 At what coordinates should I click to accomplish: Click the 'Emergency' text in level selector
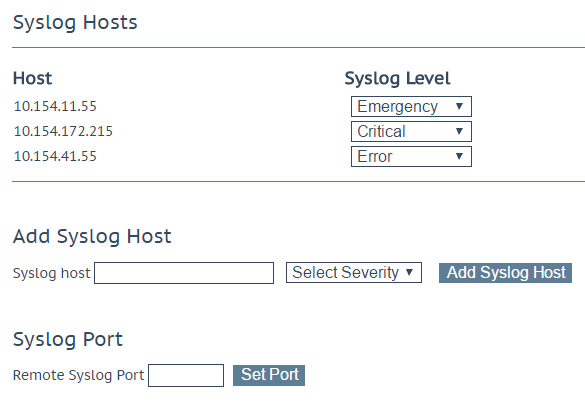tap(397, 107)
